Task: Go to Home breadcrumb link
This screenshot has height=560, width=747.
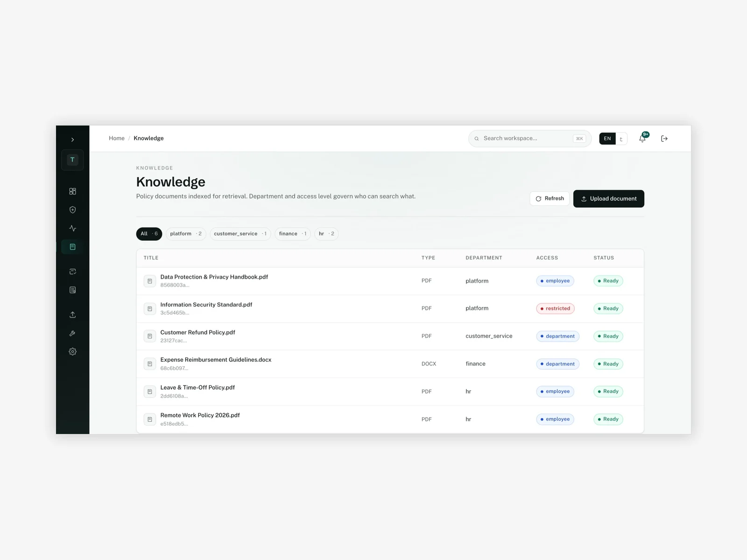Action: (x=117, y=138)
